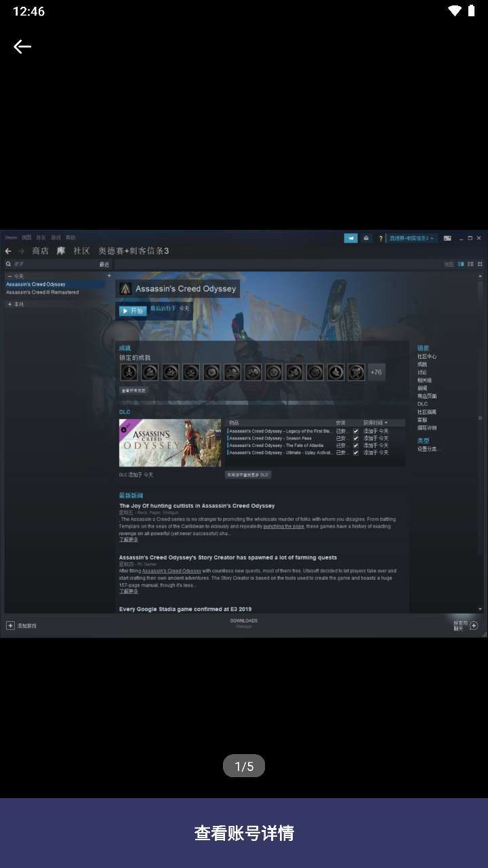Open the 帮助 help menu

pyautogui.click(x=70, y=237)
